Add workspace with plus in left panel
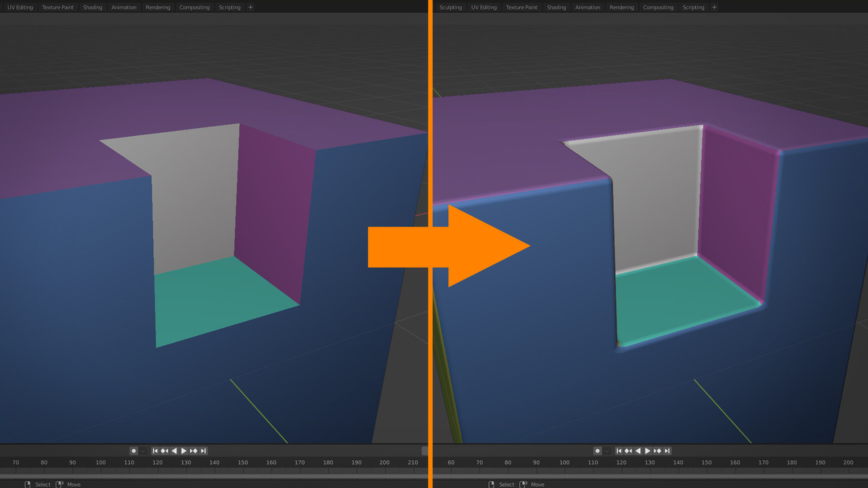Image resolution: width=868 pixels, height=488 pixels. tap(250, 7)
